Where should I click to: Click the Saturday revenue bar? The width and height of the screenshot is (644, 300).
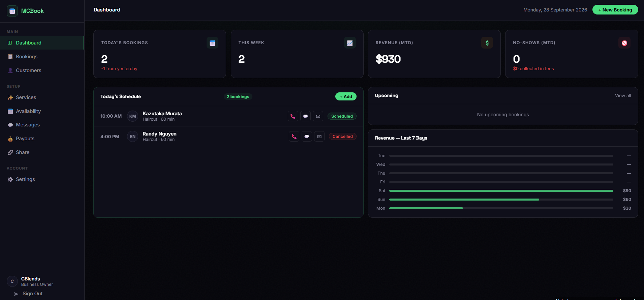(501, 191)
